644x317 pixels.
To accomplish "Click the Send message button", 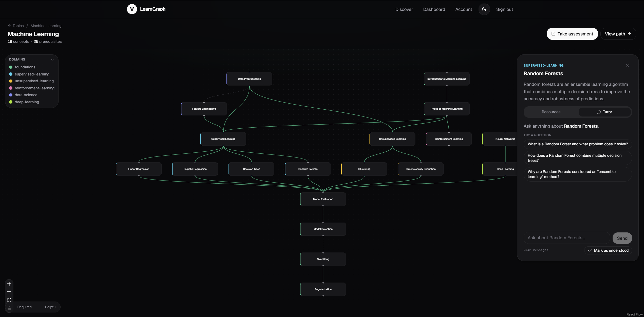I will [622, 238].
